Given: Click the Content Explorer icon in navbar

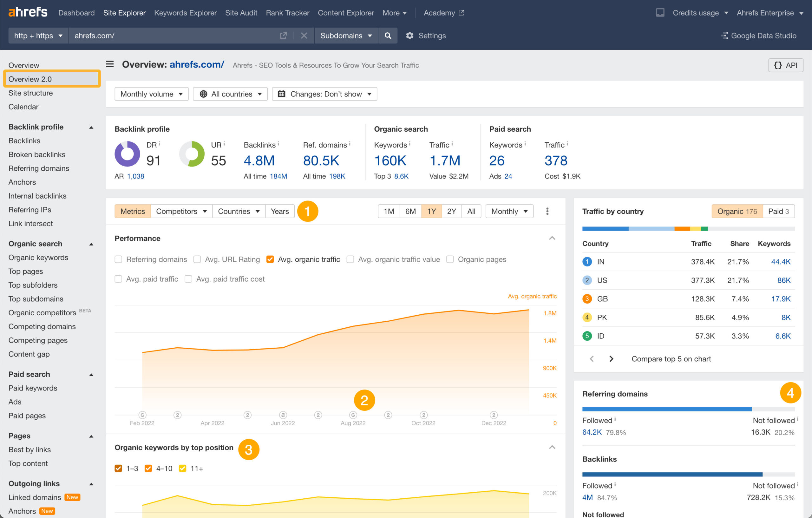Looking at the screenshot, I should tap(346, 13).
